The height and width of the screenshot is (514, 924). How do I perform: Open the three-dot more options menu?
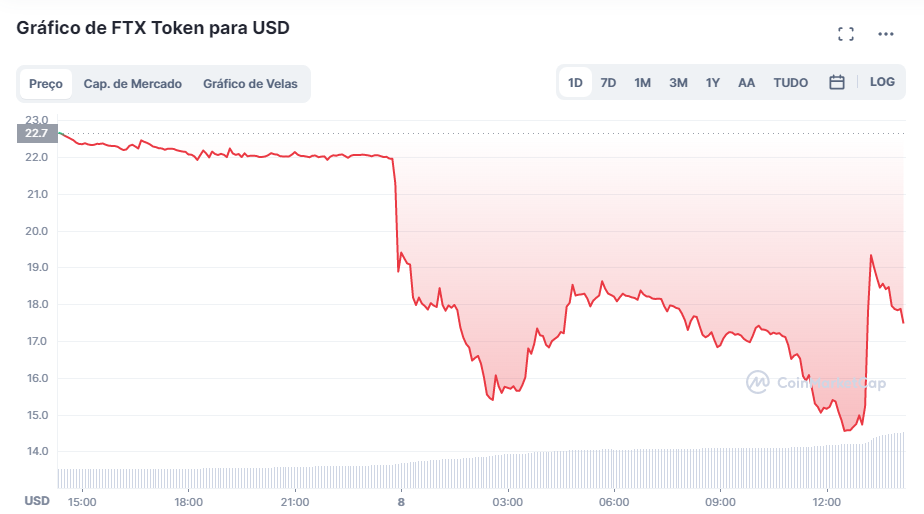point(885,34)
